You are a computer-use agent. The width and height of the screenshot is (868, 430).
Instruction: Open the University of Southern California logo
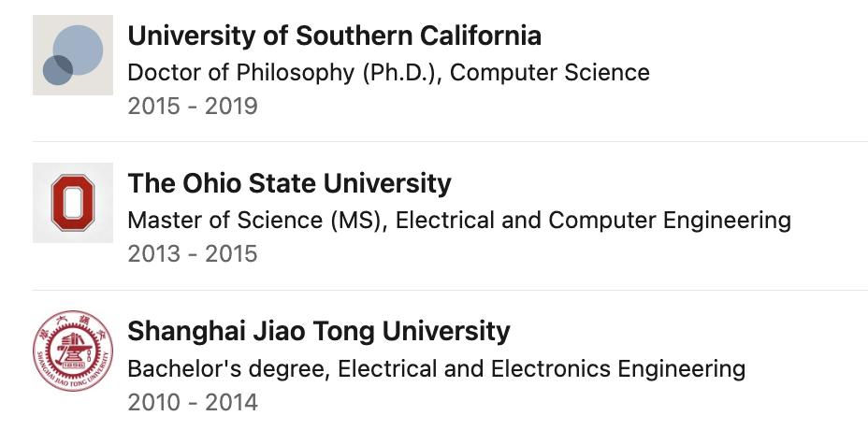point(73,55)
